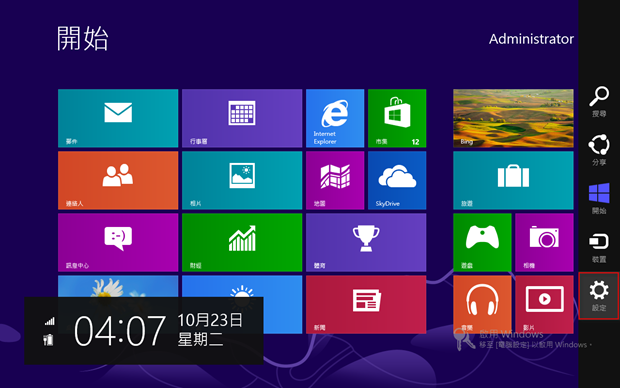This screenshot has height=388, width=620.
Task: Open the 遊戲 Games controller tile
Action: click(x=482, y=242)
